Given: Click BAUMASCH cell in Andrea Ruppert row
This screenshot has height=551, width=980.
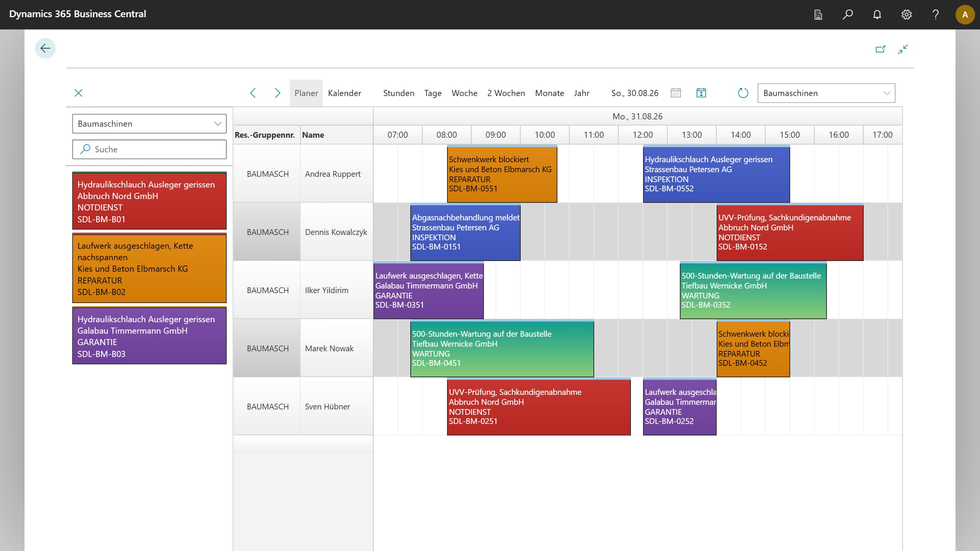Looking at the screenshot, I should tap(267, 174).
